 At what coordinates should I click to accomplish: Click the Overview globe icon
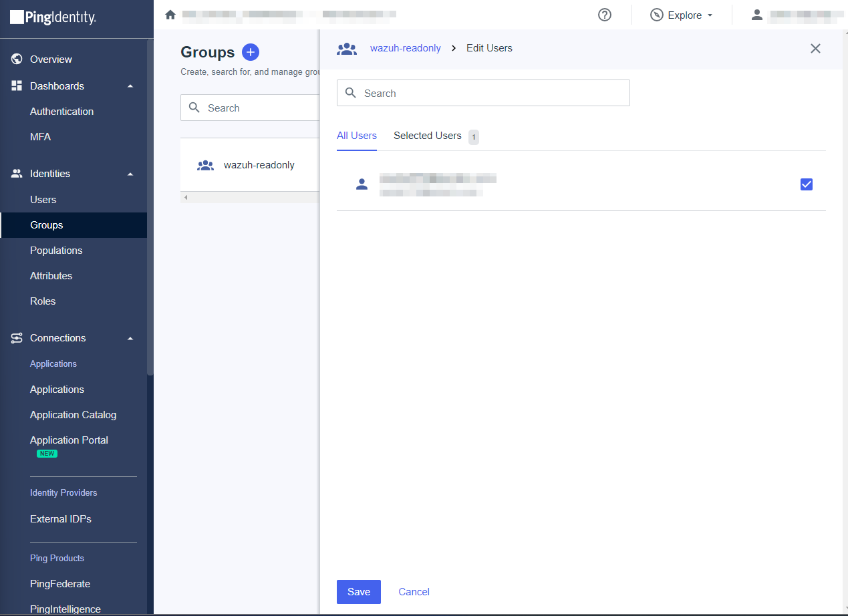(17, 59)
